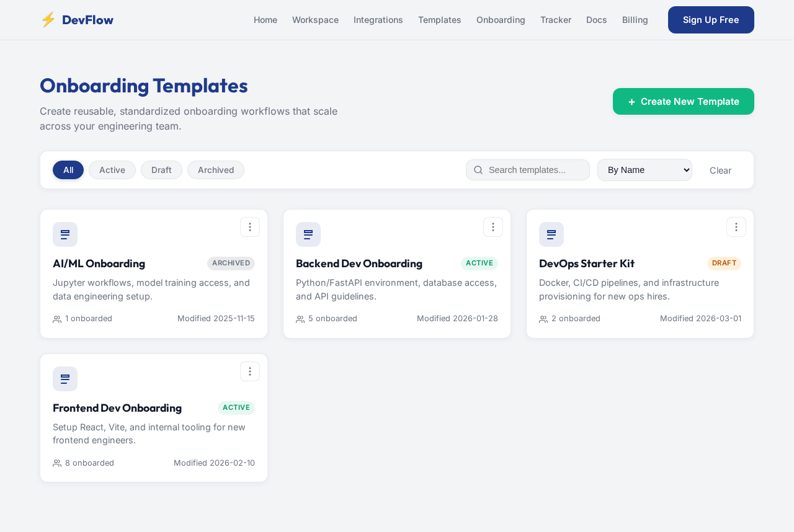This screenshot has width=794, height=532.
Task: Click the Clear filters button
Action: 720,170
